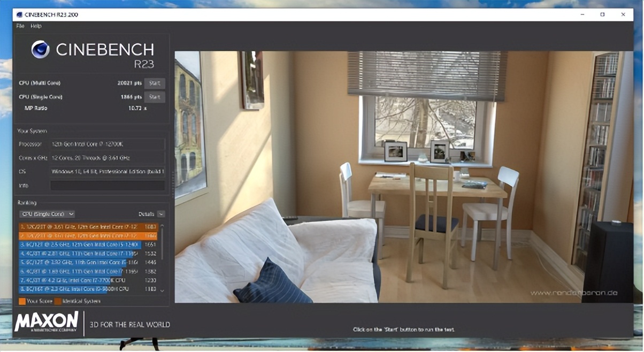Image resolution: width=644 pixels, height=352 pixels.
Task: Select the Processor field showing i7-12700K
Action: point(107,144)
